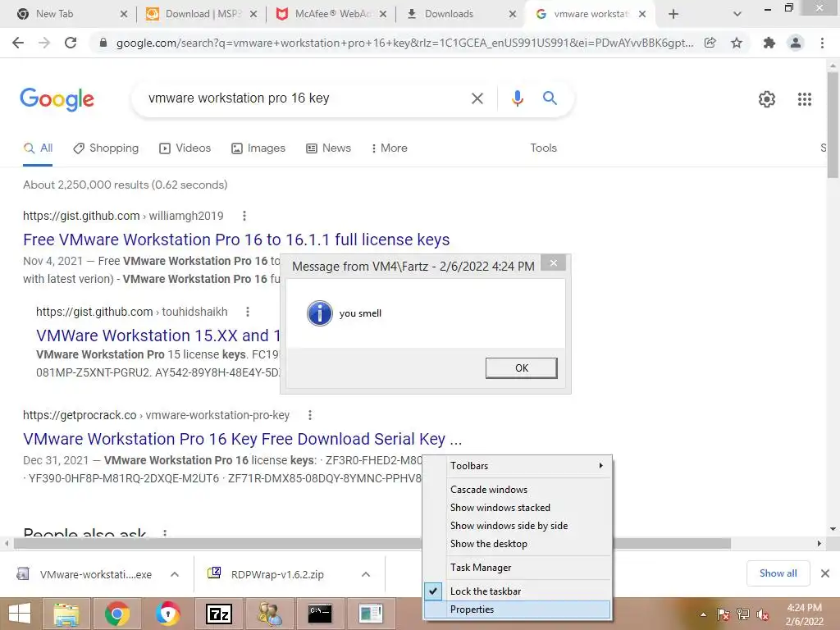Open the Google apps grid
Image resolution: width=840 pixels, height=630 pixels.
tap(804, 99)
